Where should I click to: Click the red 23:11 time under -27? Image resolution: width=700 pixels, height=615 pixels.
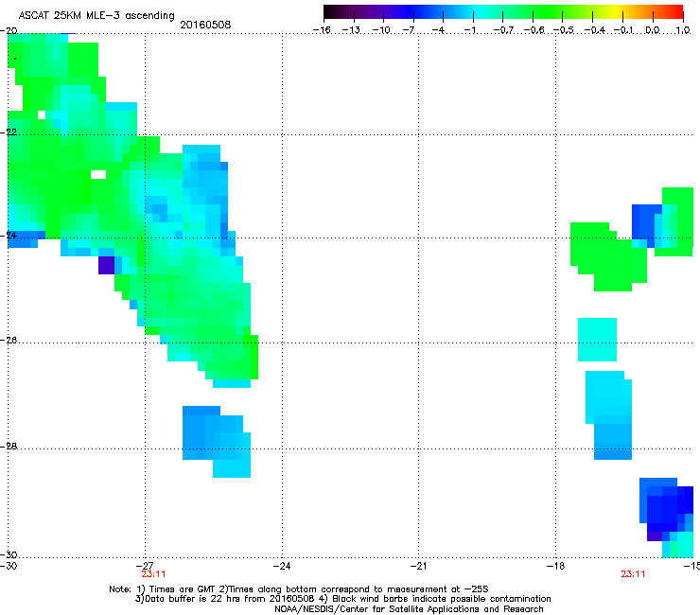[153, 574]
